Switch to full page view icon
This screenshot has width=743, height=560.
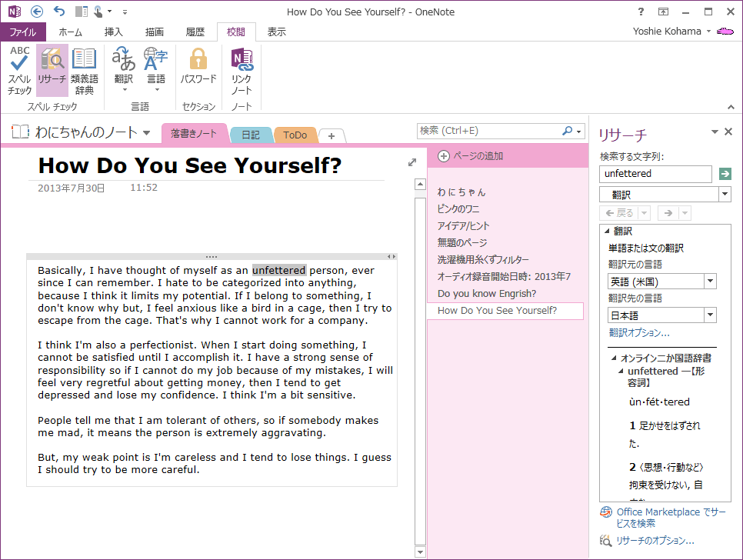click(663, 12)
